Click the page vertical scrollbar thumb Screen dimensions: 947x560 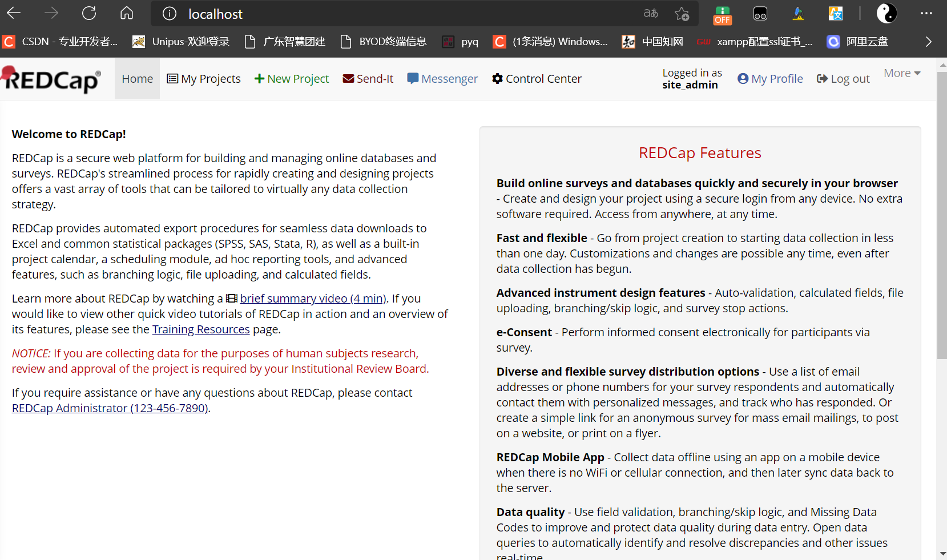click(x=942, y=215)
